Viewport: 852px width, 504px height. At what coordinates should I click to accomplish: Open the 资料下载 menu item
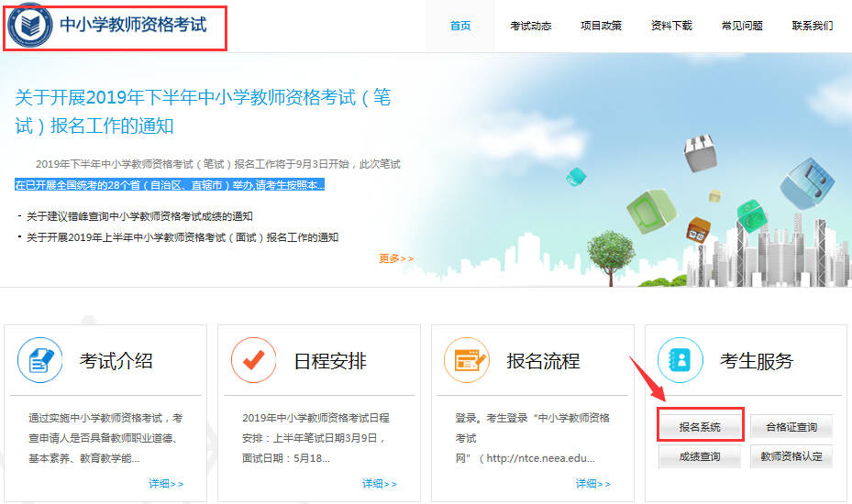(671, 26)
